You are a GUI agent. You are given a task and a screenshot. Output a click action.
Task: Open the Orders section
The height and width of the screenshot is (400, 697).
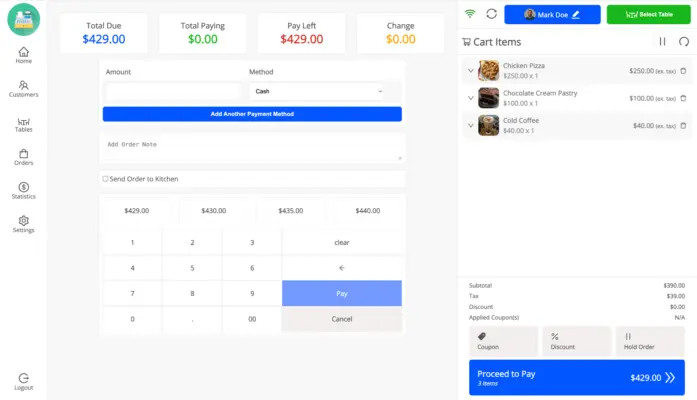(x=24, y=157)
